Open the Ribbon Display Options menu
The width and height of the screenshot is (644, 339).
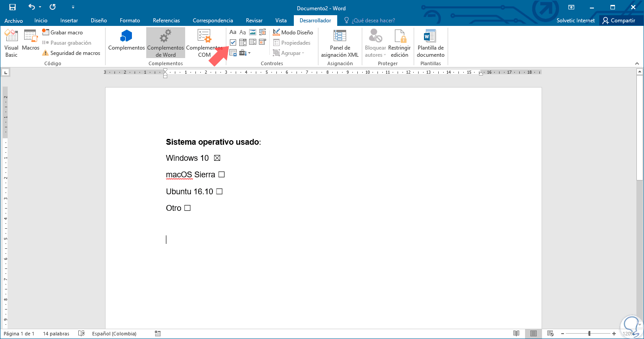[x=571, y=7]
